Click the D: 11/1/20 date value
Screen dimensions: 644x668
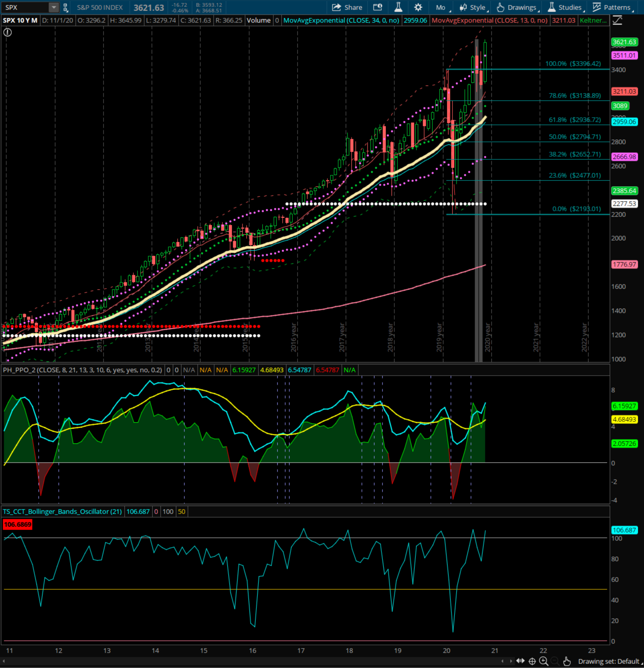pos(58,20)
